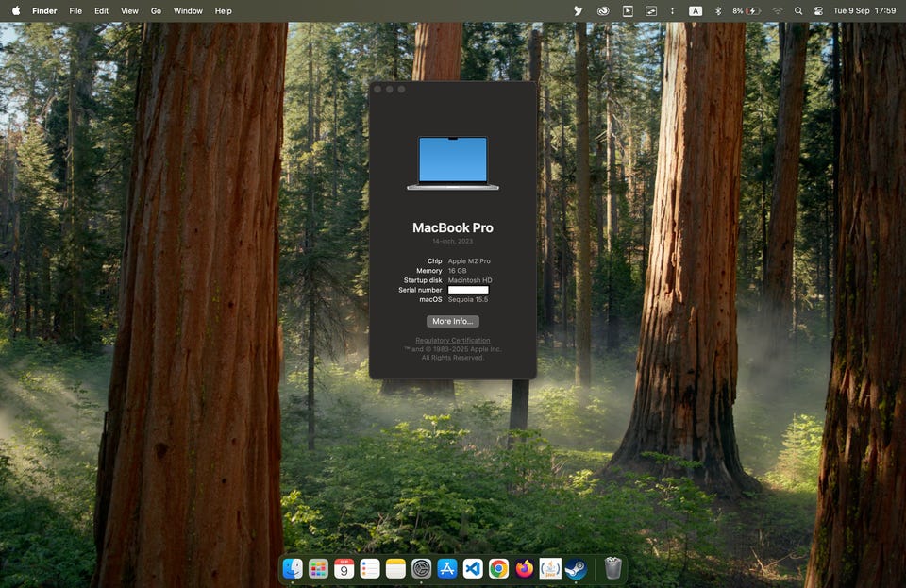
Task: Open Steam from the Dock
Action: [576, 568]
